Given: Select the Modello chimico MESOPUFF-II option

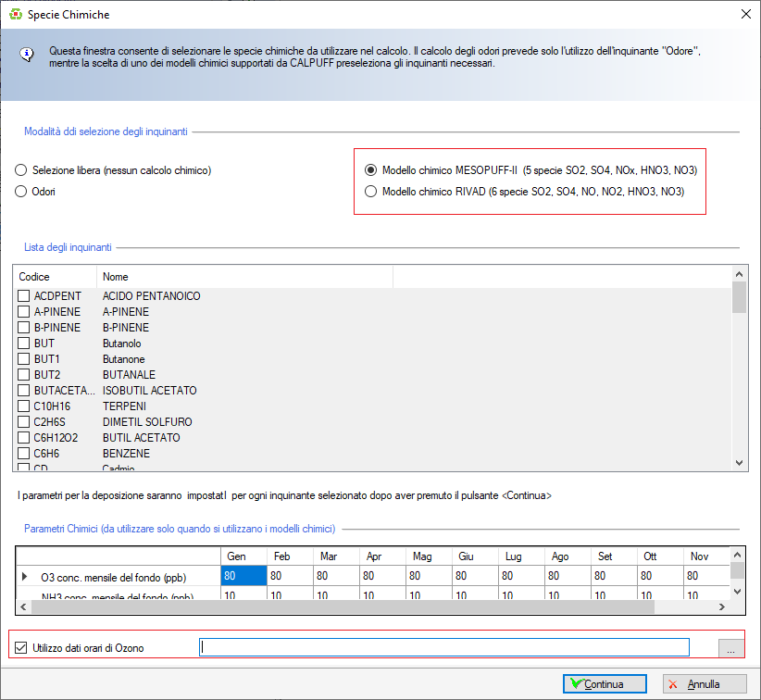Looking at the screenshot, I should click(371, 170).
